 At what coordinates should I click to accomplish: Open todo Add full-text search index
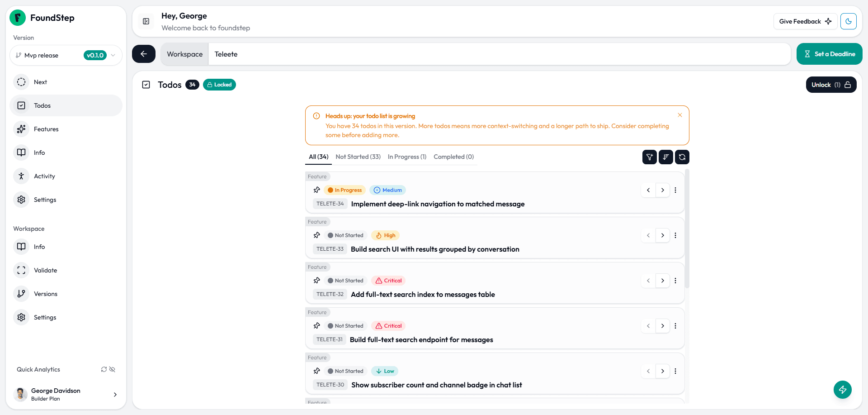(x=423, y=295)
